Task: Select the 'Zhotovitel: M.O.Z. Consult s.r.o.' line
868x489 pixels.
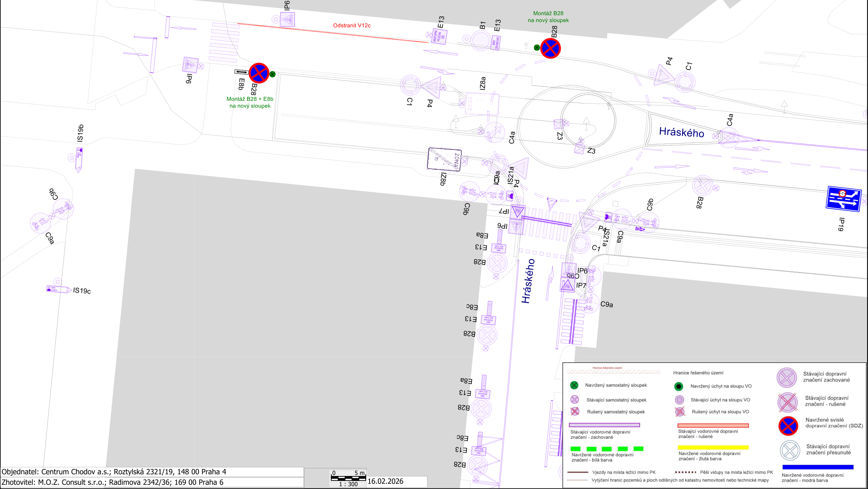Action: click(x=112, y=482)
